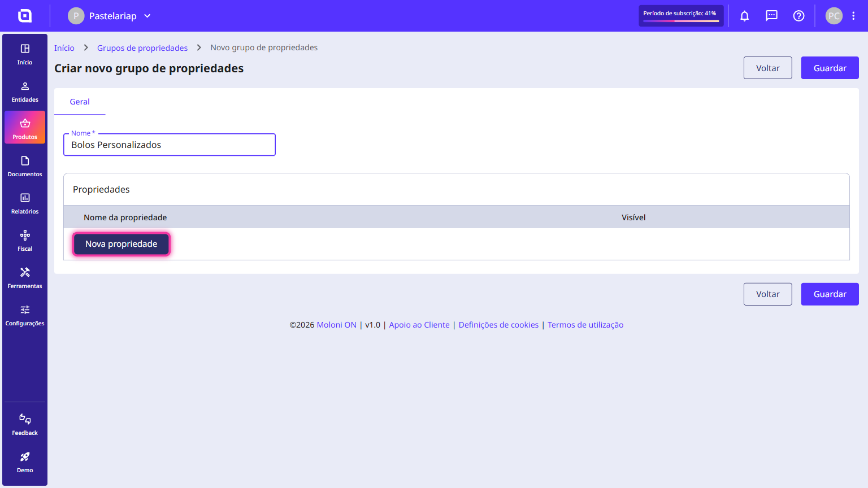This screenshot has width=868, height=488.
Task: Click the notifications bell icon
Action: coord(745,16)
